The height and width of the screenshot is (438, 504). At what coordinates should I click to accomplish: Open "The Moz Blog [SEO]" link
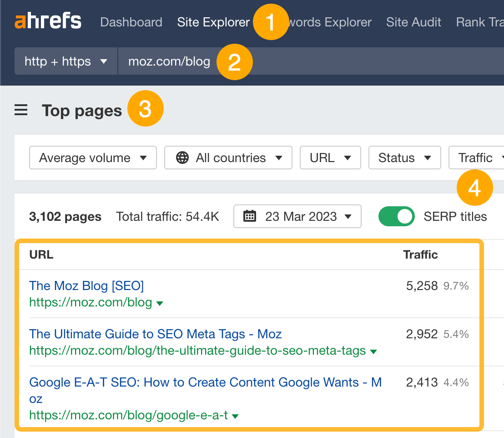pos(86,285)
